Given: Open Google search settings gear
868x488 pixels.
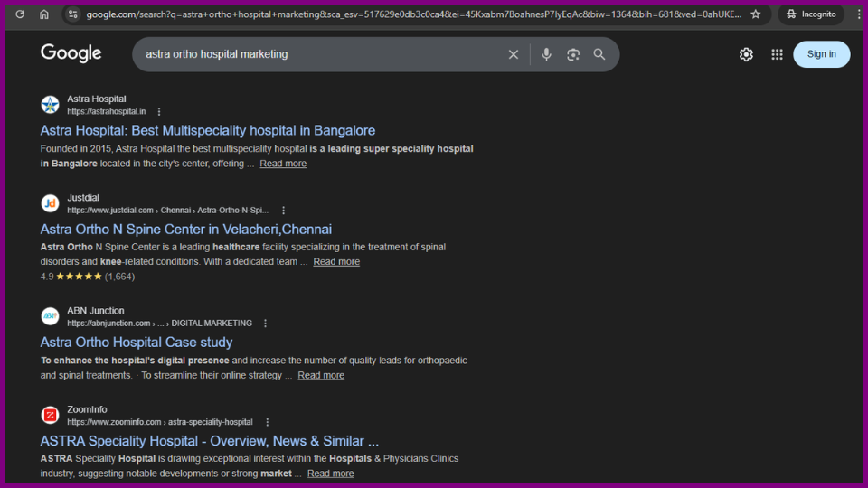Looking at the screenshot, I should (746, 54).
